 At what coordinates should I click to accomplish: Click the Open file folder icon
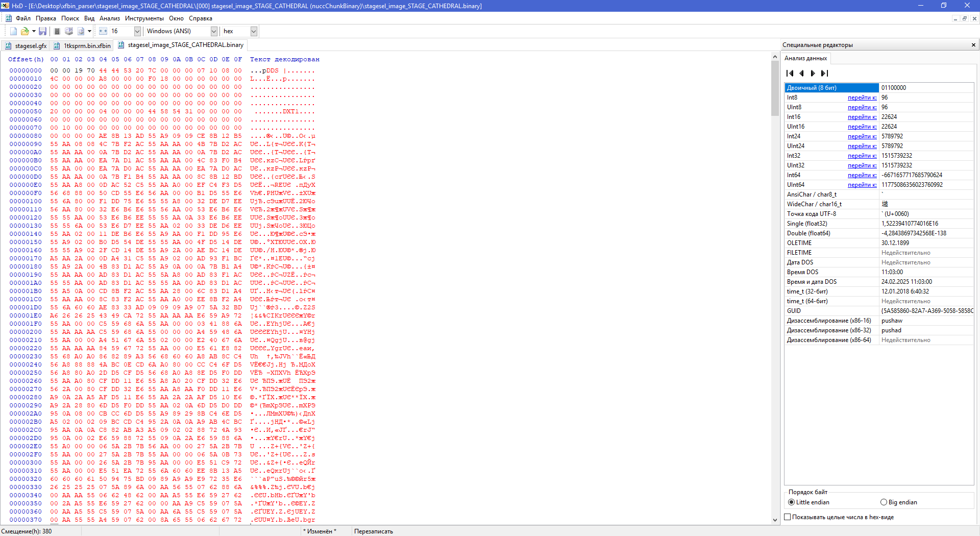click(24, 31)
